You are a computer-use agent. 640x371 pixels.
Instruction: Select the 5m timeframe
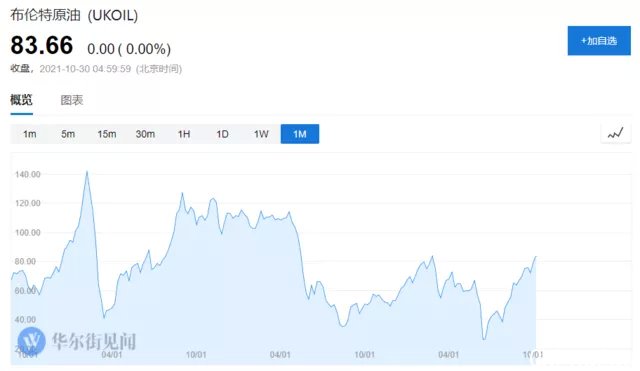[x=68, y=134]
